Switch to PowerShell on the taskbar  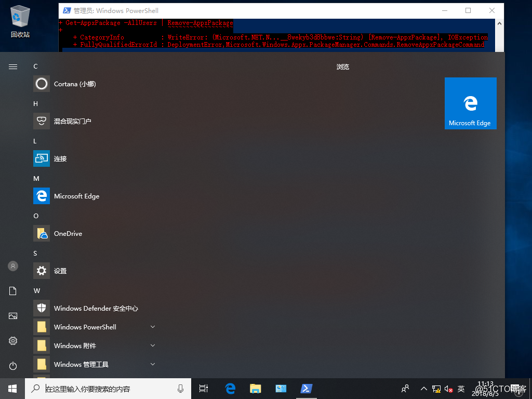(x=307, y=389)
